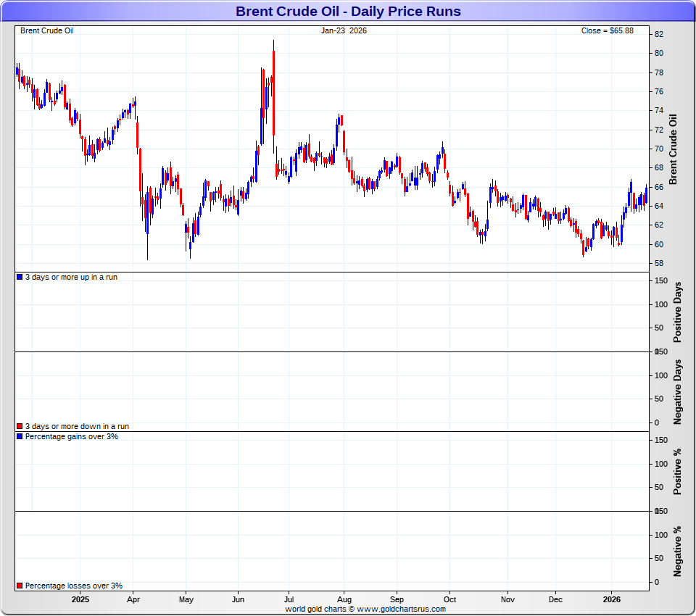This screenshot has height=616, width=696.
Task: Click the '3 days or more up in a run' legend text
Action: (72, 277)
